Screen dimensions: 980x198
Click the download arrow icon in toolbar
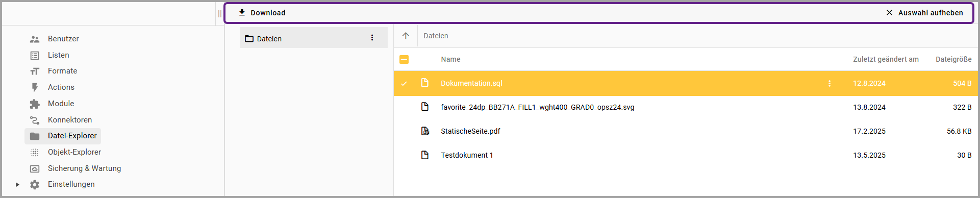click(242, 13)
